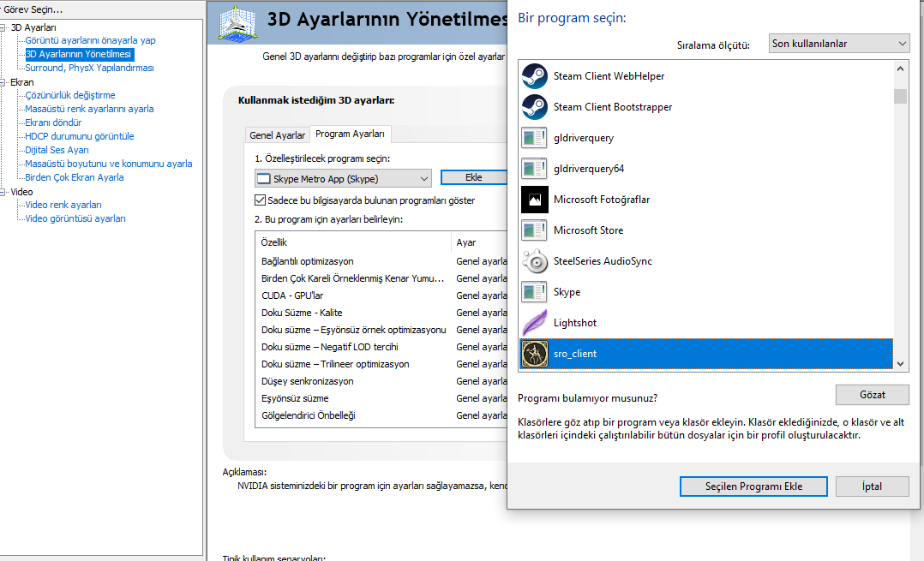Open the Sıralama ölçütü dropdown
The height and width of the screenshot is (561, 924).
coord(838,43)
